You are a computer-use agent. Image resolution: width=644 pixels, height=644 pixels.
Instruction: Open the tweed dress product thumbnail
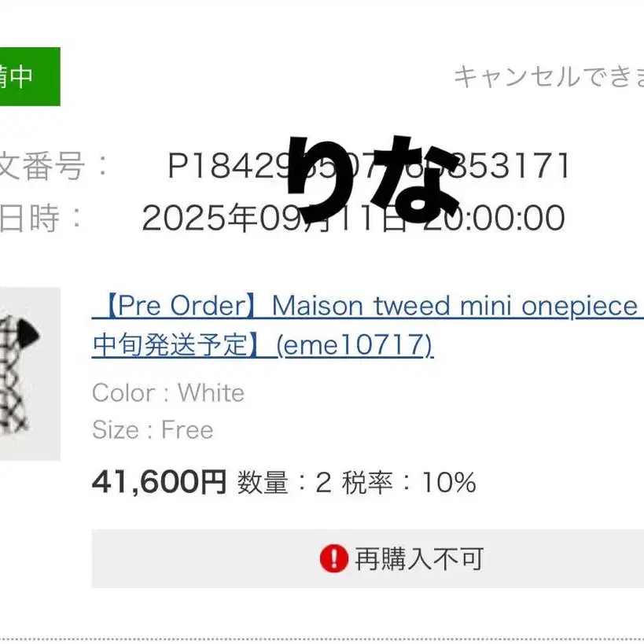click(x=30, y=374)
